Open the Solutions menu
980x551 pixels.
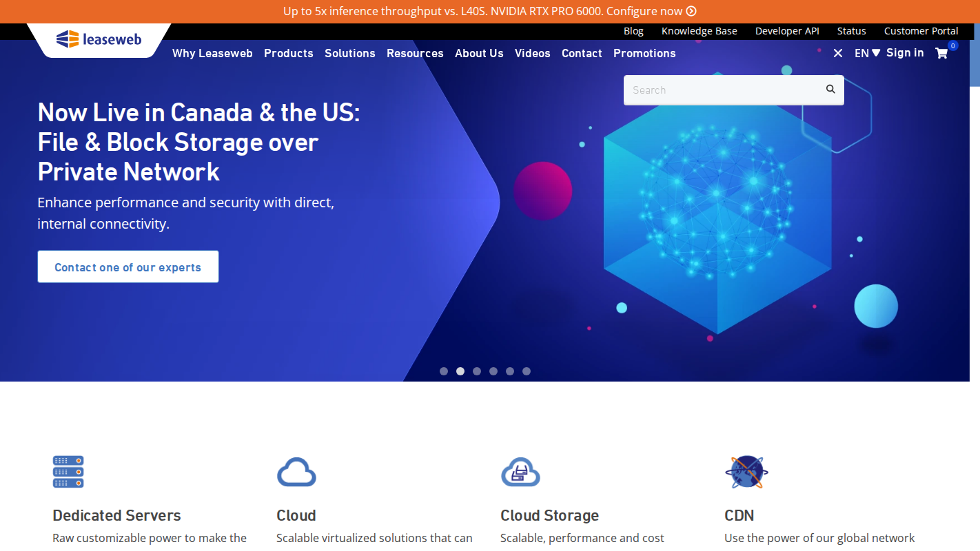pyautogui.click(x=350, y=53)
